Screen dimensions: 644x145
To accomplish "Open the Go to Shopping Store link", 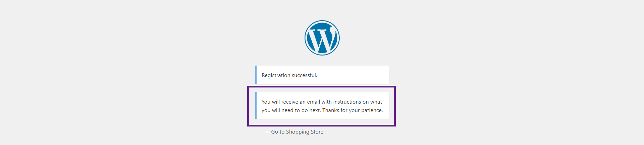I will [x=294, y=132].
